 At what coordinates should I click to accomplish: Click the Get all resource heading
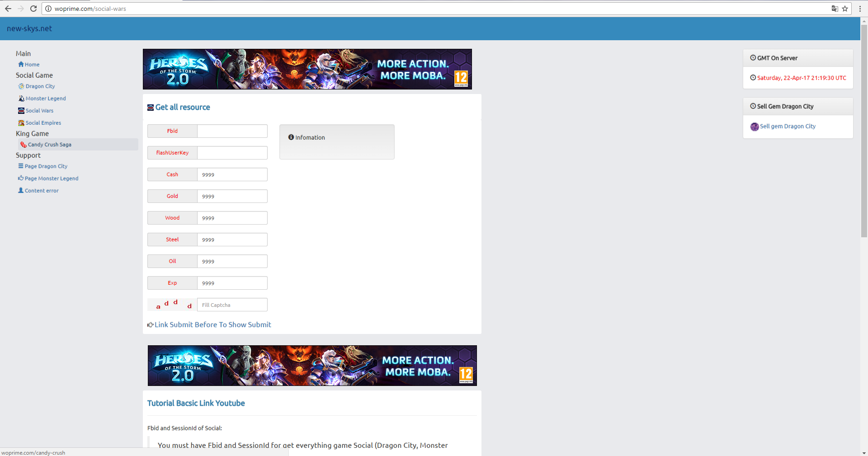click(183, 107)
